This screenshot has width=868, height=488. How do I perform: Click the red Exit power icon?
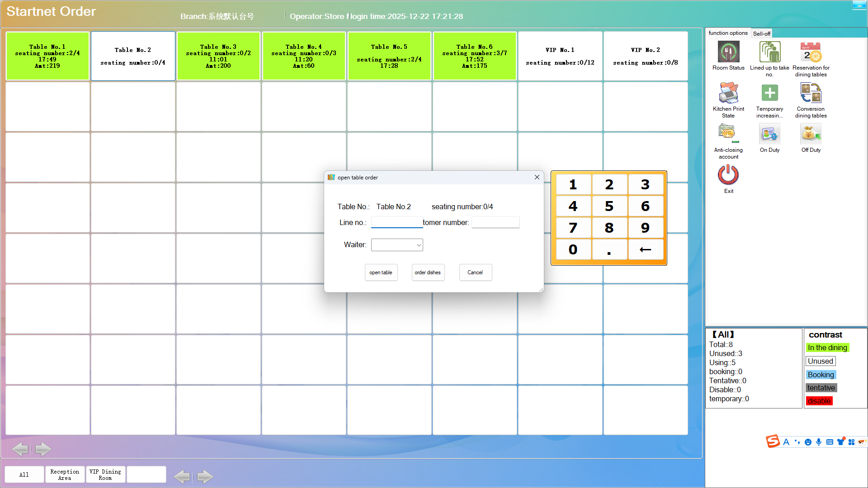coord(728,175)
